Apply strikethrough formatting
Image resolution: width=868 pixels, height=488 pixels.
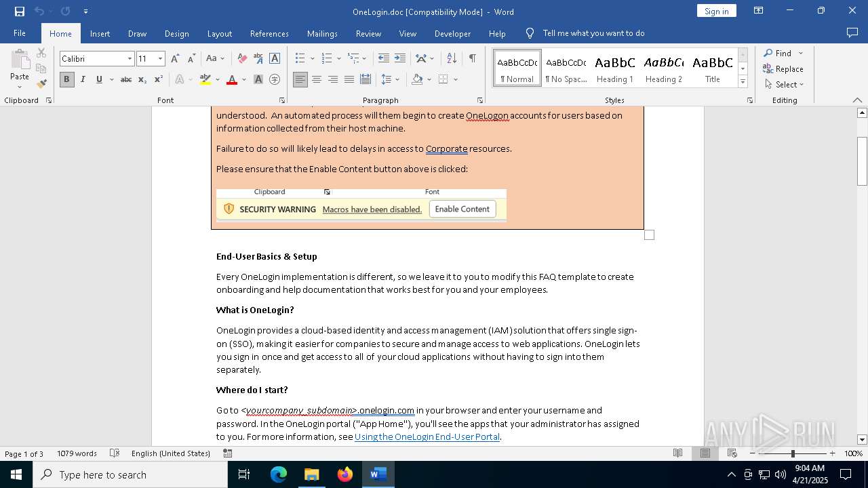pyautogui.click(x=126, y=79)
